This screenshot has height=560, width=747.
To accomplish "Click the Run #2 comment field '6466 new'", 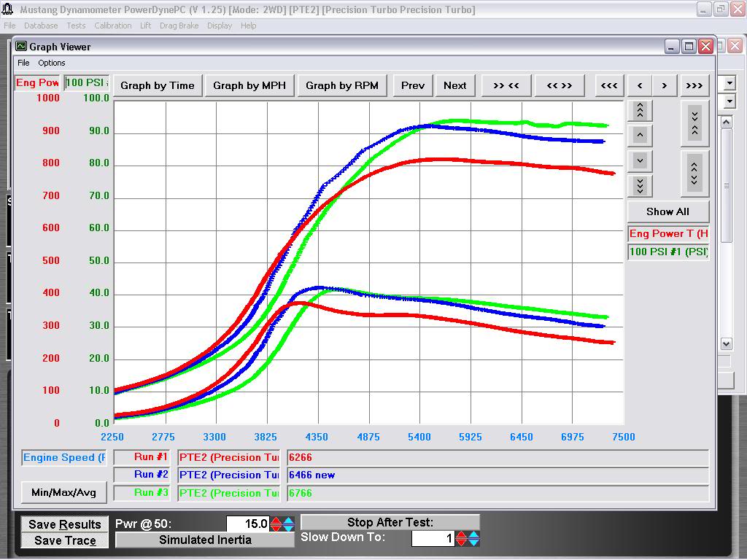I will point(498,475).
